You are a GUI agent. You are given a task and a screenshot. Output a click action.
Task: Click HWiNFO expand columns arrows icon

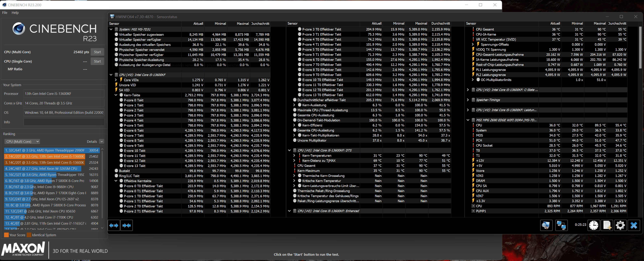click(x=114, y=225)
